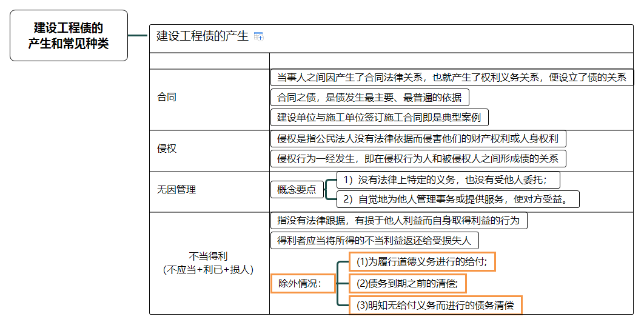Click the node 1）没有法律上特定的义务

point(448,179)
